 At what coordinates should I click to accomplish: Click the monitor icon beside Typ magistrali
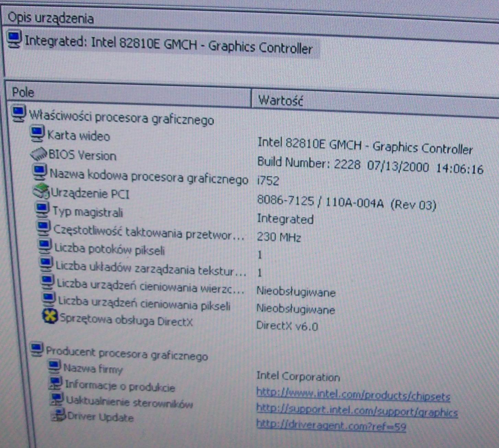43,209
